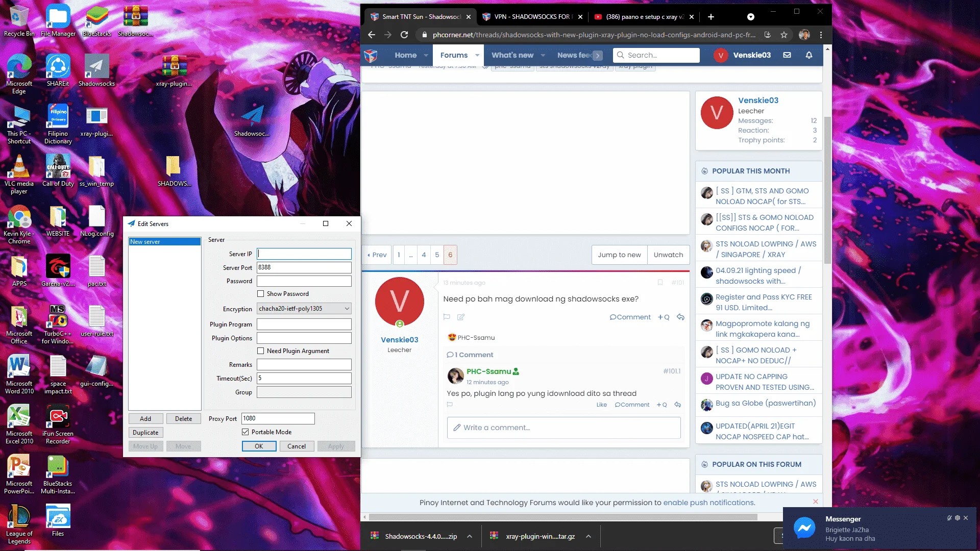Add a new server entry
980x551 pixels.
(x=145, y=419)
